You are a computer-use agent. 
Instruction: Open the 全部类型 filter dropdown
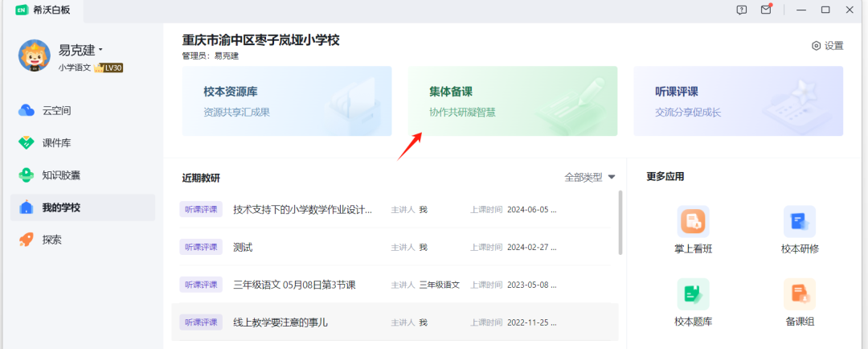tap(590, 177)
